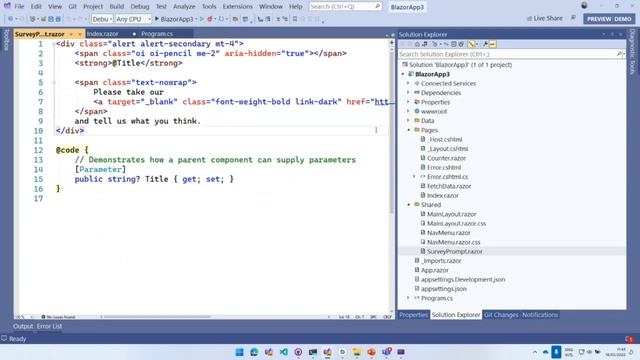
Task: Open the Notifications panel tab
Action: (540, 315)
